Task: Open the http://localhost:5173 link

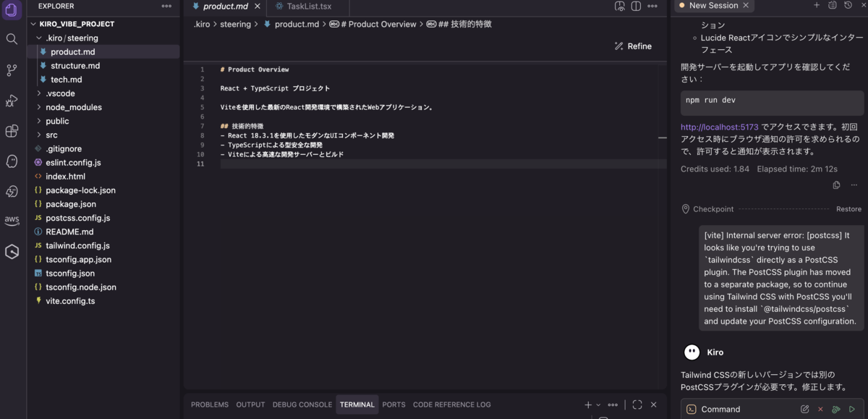Action: 720,127
